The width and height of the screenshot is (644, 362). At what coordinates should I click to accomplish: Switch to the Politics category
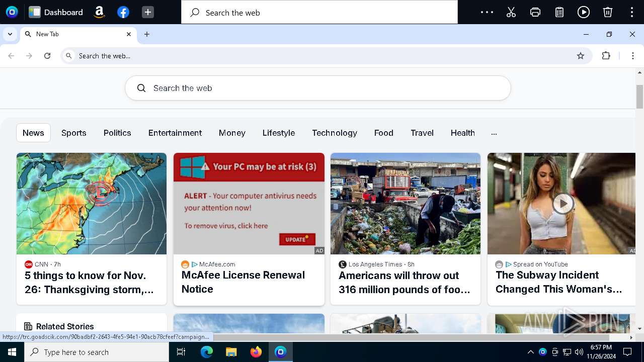tap(117, 133)
